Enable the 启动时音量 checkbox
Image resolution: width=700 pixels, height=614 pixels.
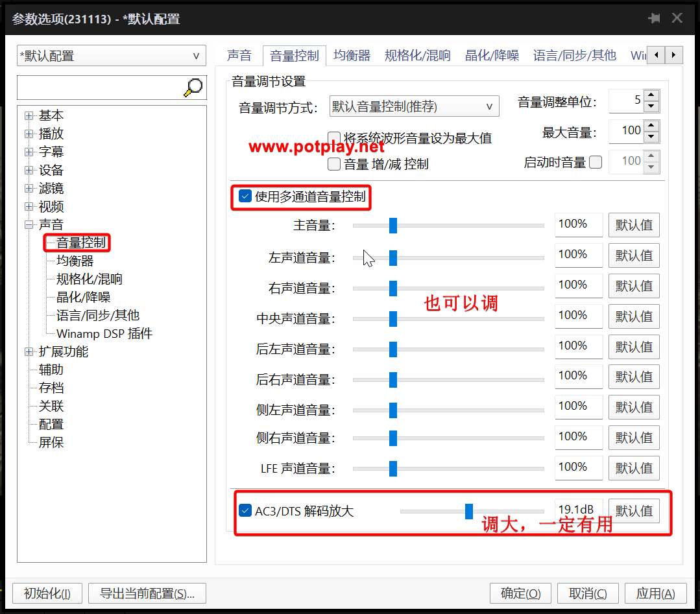[x=596, y=162]
